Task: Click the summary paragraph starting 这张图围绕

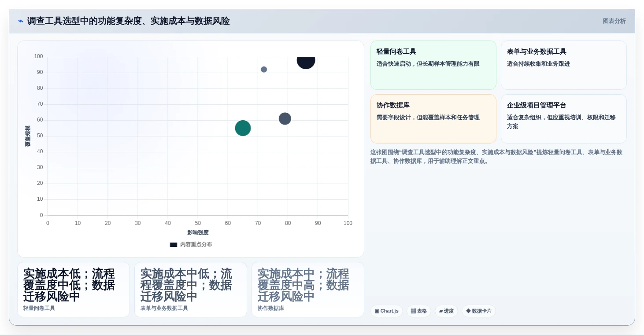Action: pyautogui.click(x=496, y=157)
